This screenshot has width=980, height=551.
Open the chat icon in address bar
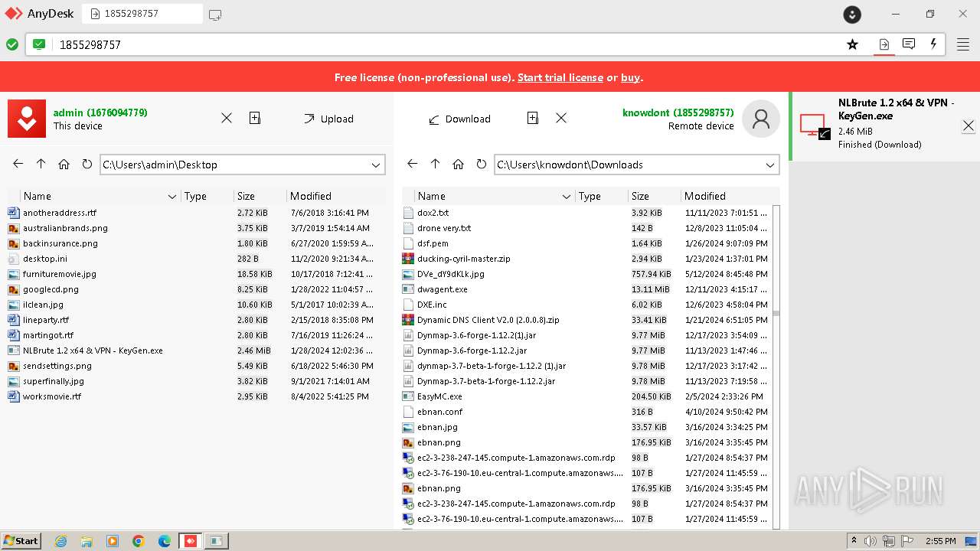tap(909, 44)
